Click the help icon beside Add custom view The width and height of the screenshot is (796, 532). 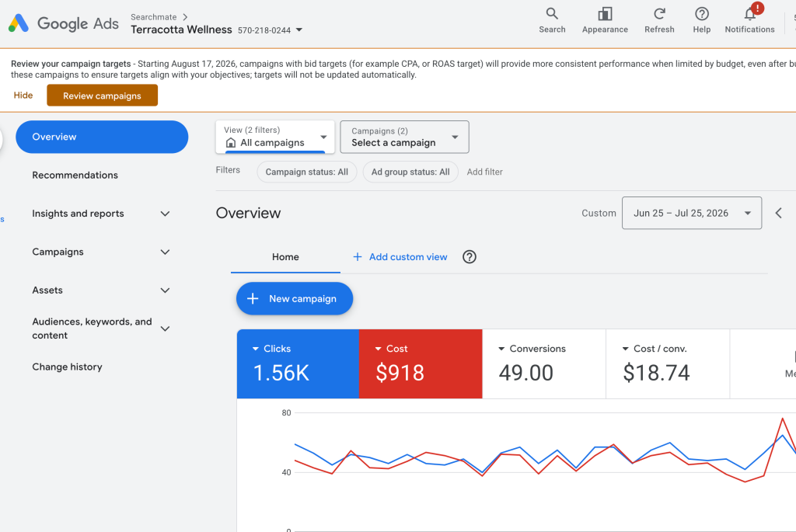[469, 257]
